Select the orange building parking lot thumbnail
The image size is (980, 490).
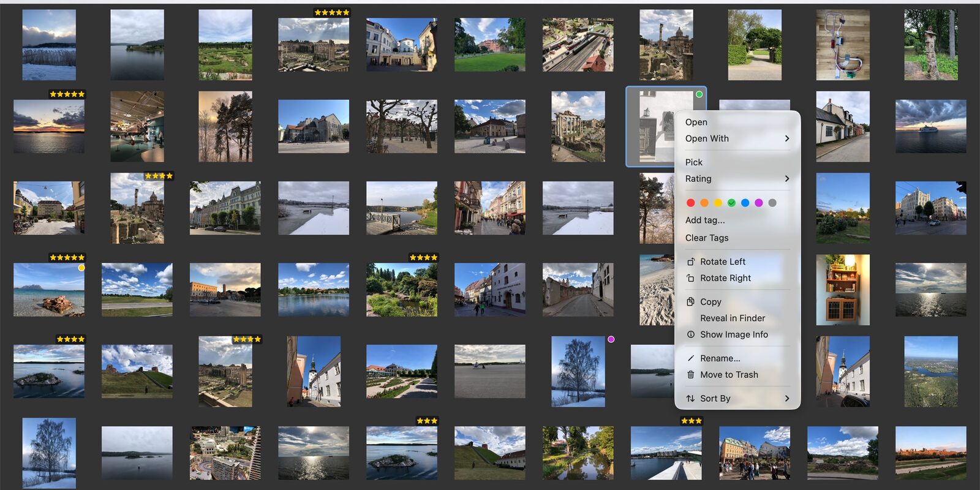point(225,290)
